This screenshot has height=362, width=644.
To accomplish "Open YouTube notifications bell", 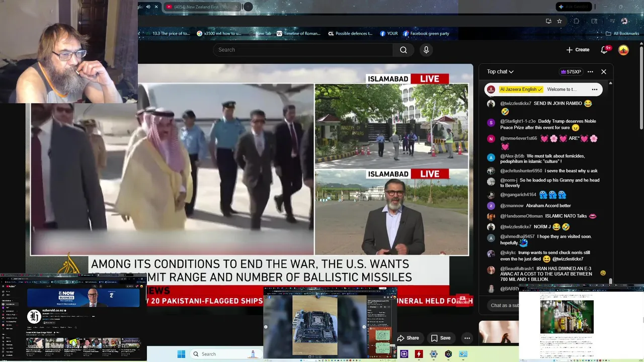I will 605,50.
